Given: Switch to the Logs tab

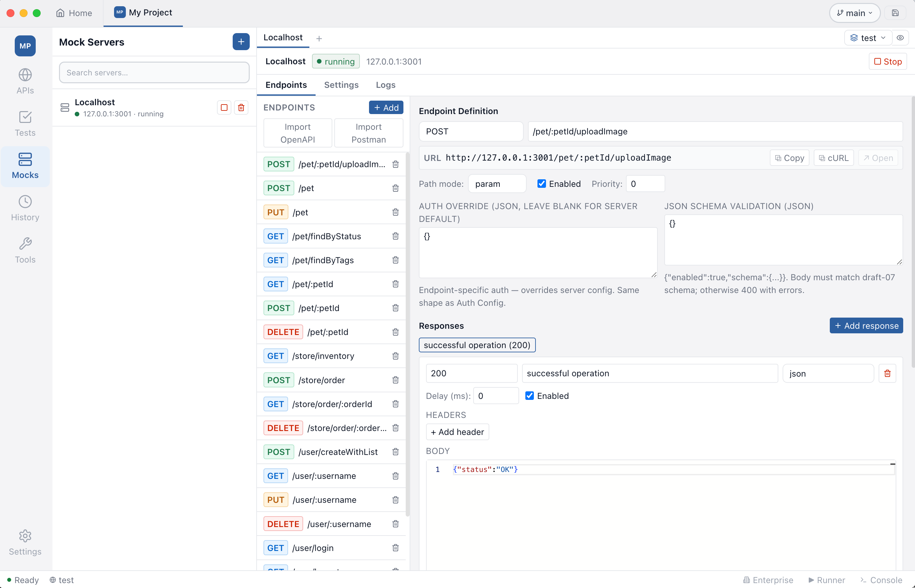Looking at the screenshot, I should pos(385,85).
